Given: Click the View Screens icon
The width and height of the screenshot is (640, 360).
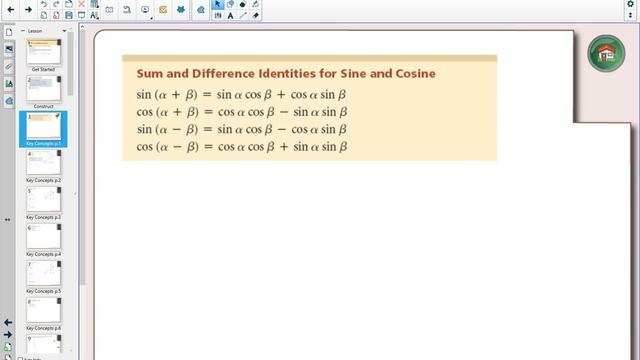Looking at the screenshot, I should pos(109,9).
